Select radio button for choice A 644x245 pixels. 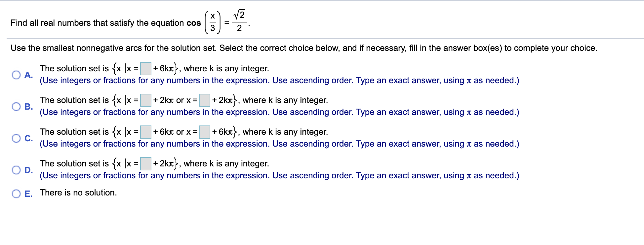(16, 75)
